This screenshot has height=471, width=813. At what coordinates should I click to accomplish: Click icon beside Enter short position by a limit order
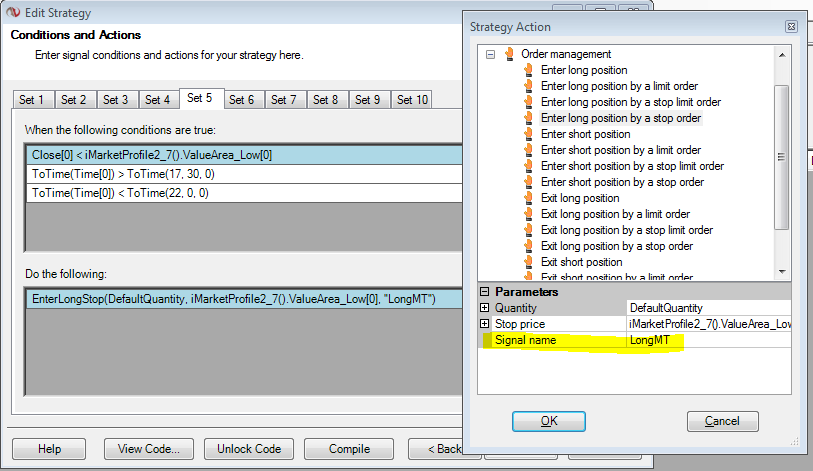528,150
